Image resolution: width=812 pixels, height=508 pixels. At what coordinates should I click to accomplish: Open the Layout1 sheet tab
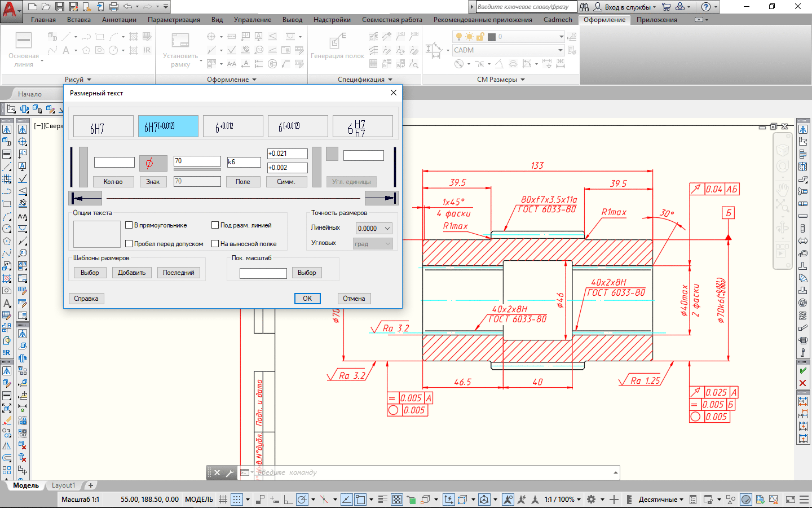coord(63,485)
